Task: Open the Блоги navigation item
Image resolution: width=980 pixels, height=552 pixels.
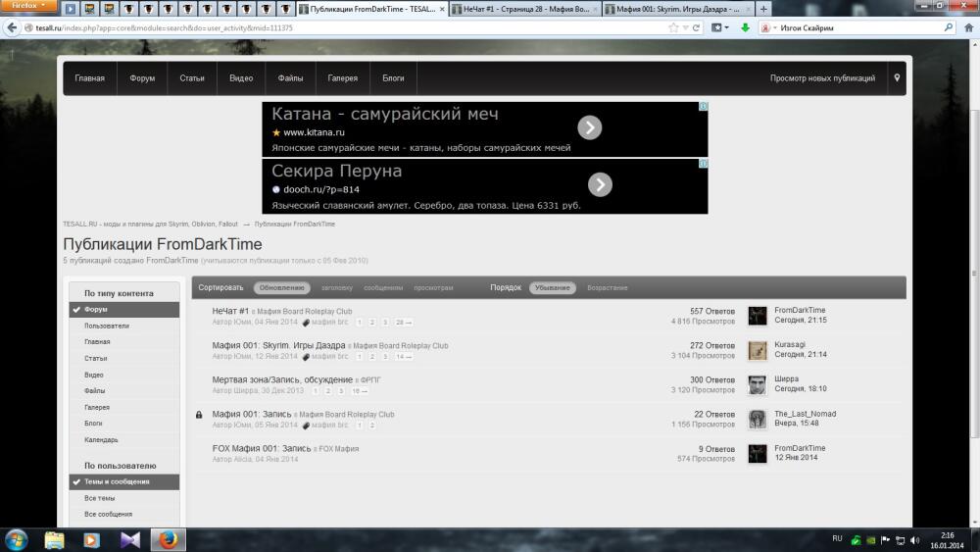Action: pyautogui.click(x=393, y=78)
